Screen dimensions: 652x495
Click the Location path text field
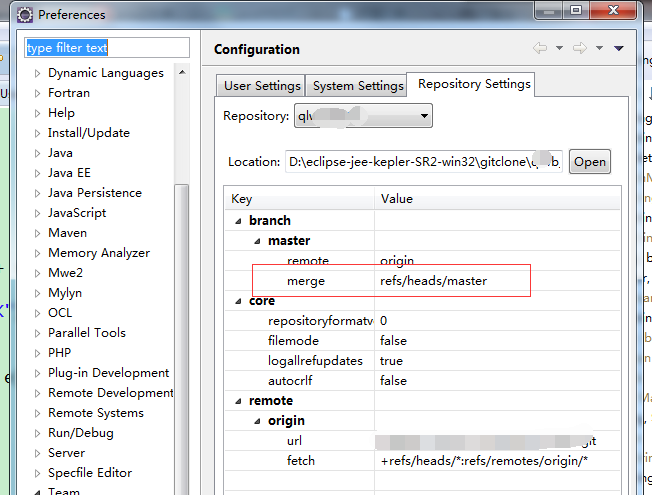point(424,162)
